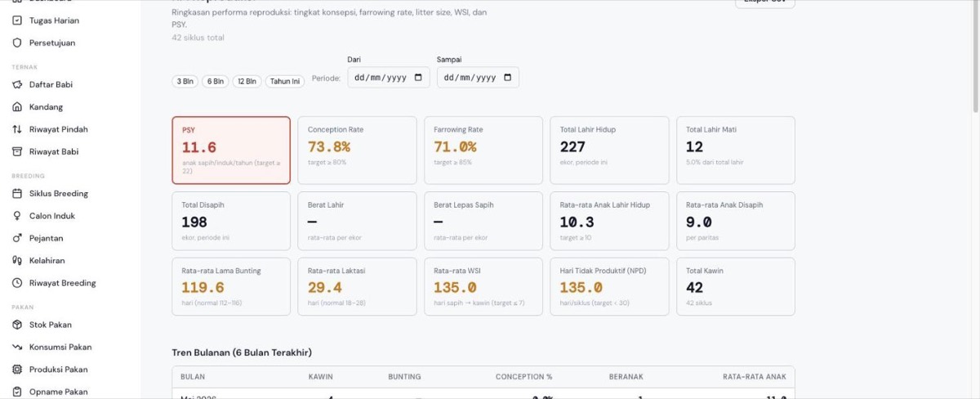Click the Total Lahir Mati 12 value
The width and height of the screenshot is (980, 399).
coord(694,147)
